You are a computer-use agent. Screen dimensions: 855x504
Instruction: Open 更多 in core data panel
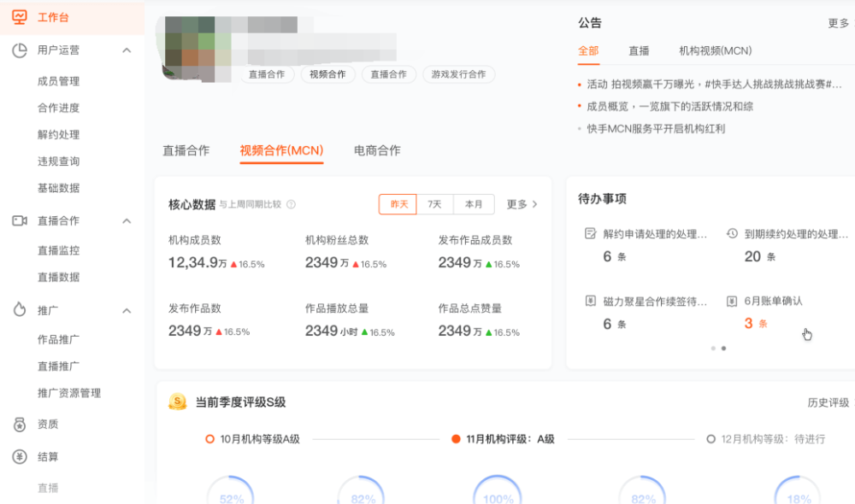(522, 204)
